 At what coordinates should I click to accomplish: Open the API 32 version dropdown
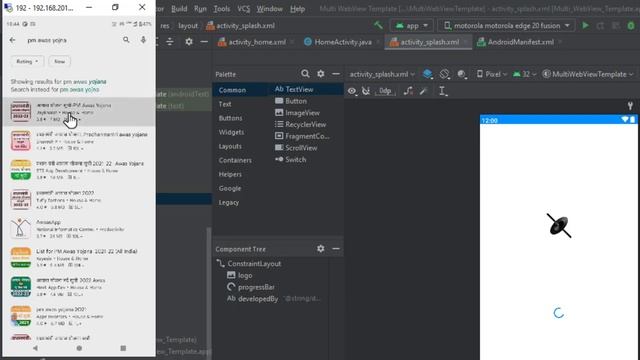click(524, 74)
